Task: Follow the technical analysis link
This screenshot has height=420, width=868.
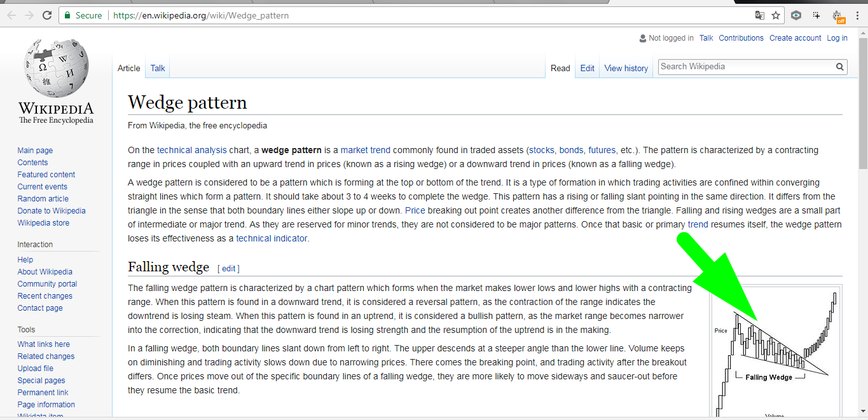Action: (x=192, y=151)
